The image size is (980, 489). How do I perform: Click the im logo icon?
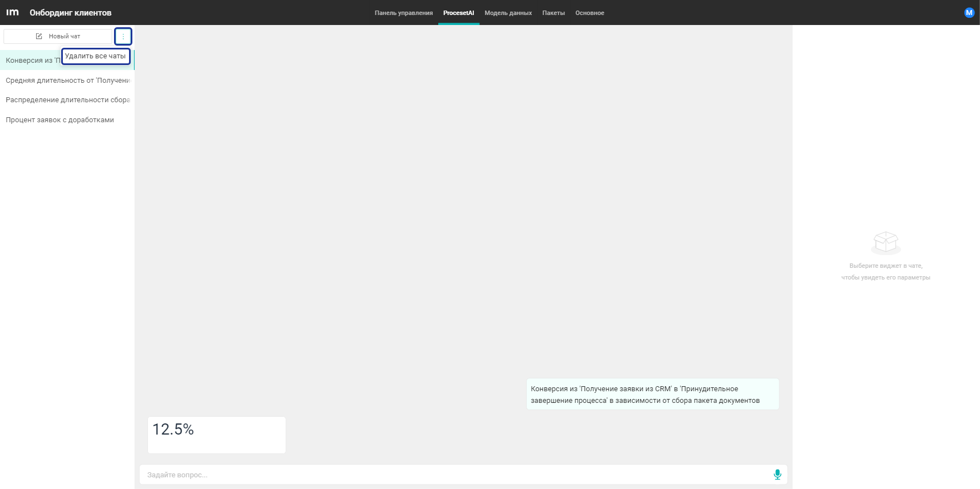(12, 12)
